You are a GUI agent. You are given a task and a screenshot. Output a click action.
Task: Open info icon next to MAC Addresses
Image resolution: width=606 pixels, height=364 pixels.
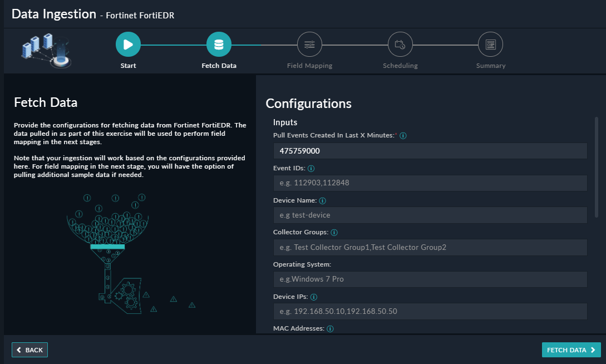click(x=330, y=328)
